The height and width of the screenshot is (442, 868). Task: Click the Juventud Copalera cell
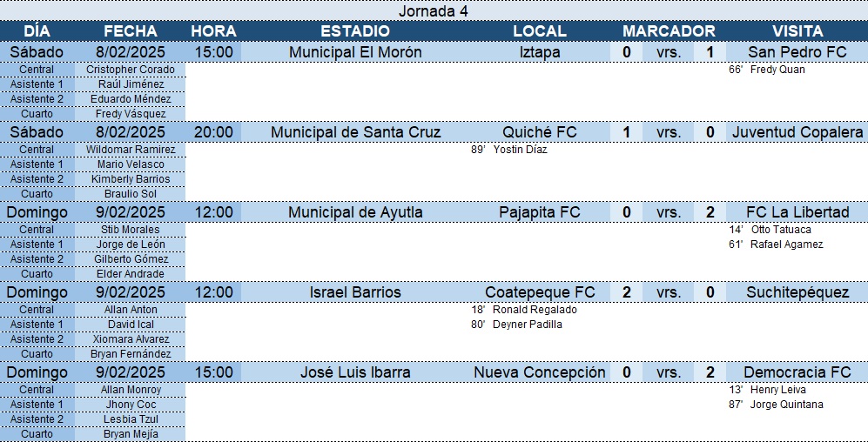coord(797,133)
